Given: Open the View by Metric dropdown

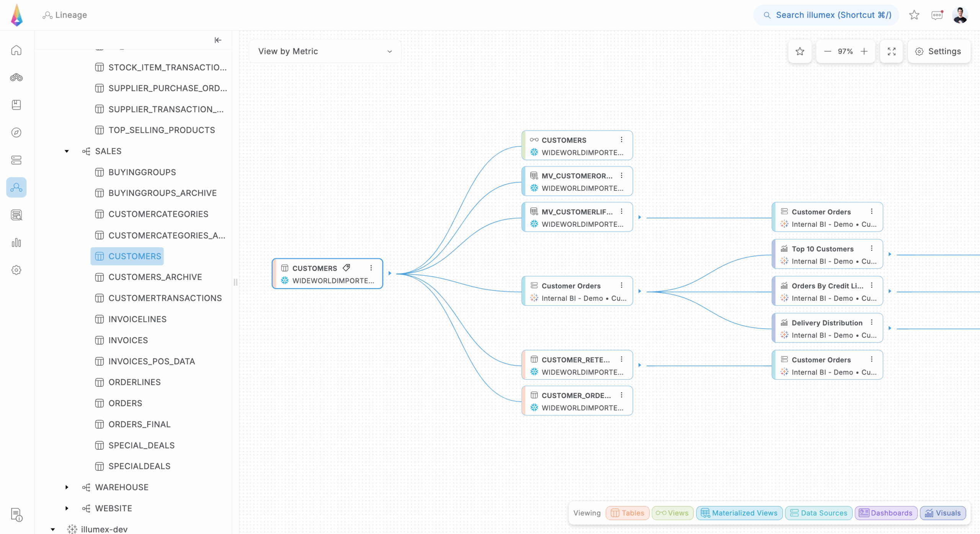Looking at the screenshot, I should [325, 51].
